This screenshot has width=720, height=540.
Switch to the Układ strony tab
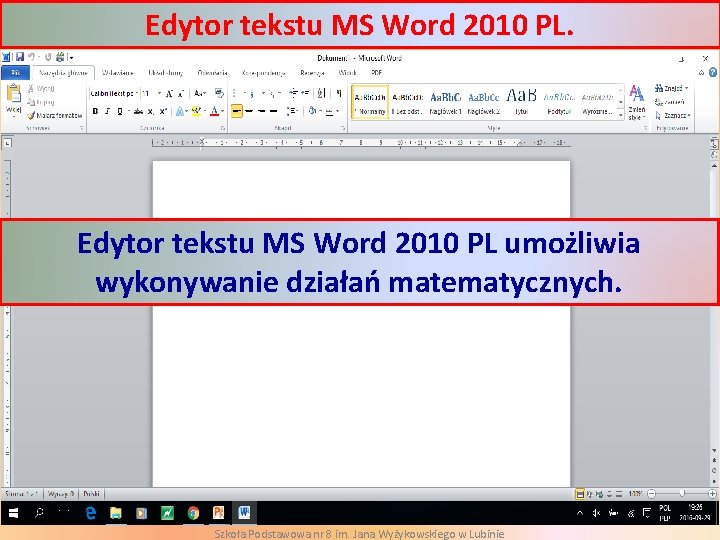165,73
